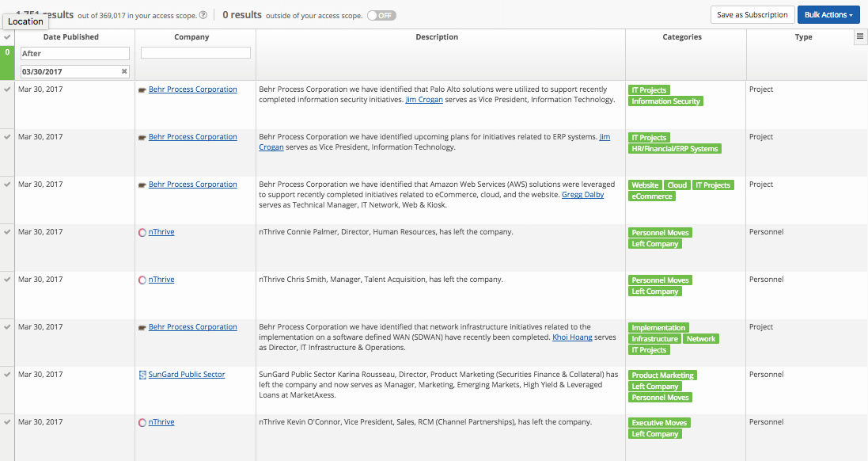Click the building icon beside Behr Process Corporation

point(141,89)
